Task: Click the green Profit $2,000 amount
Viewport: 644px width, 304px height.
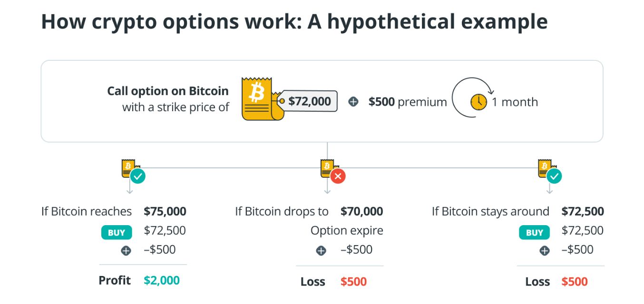Action: pyautogui.click(x=162, y=280)
